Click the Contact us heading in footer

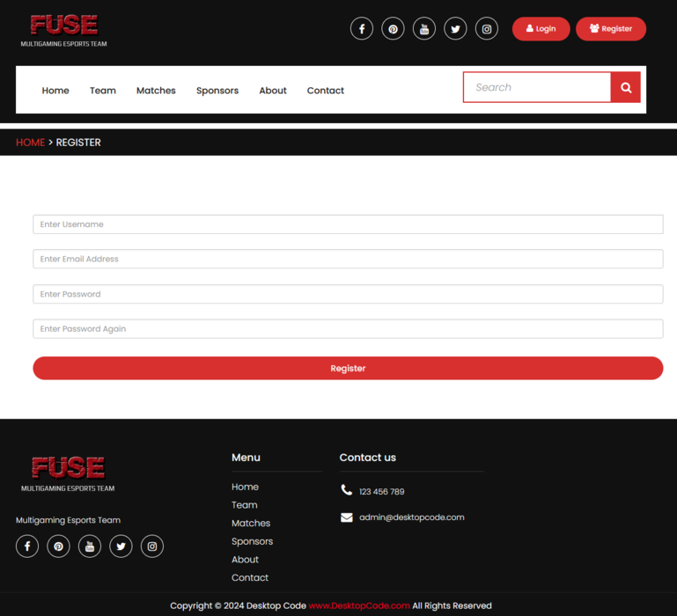point(367,458)
